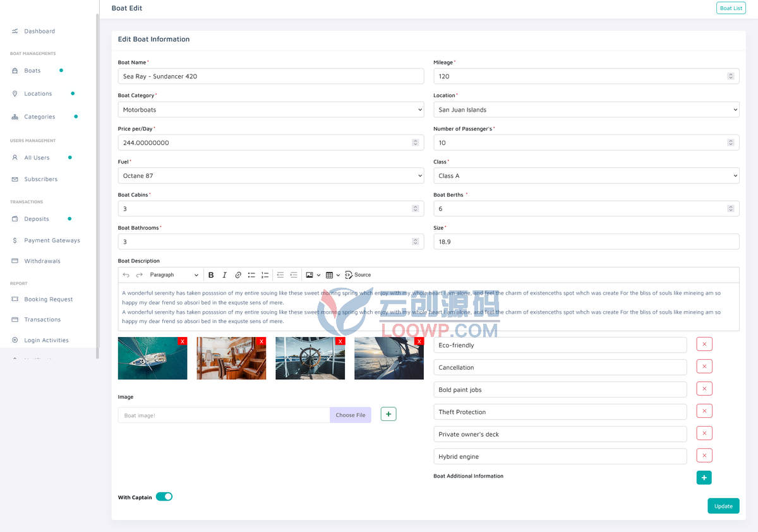758x532 pixels.
Task: Open Categories in the sidebar
Action: point(39,117)
